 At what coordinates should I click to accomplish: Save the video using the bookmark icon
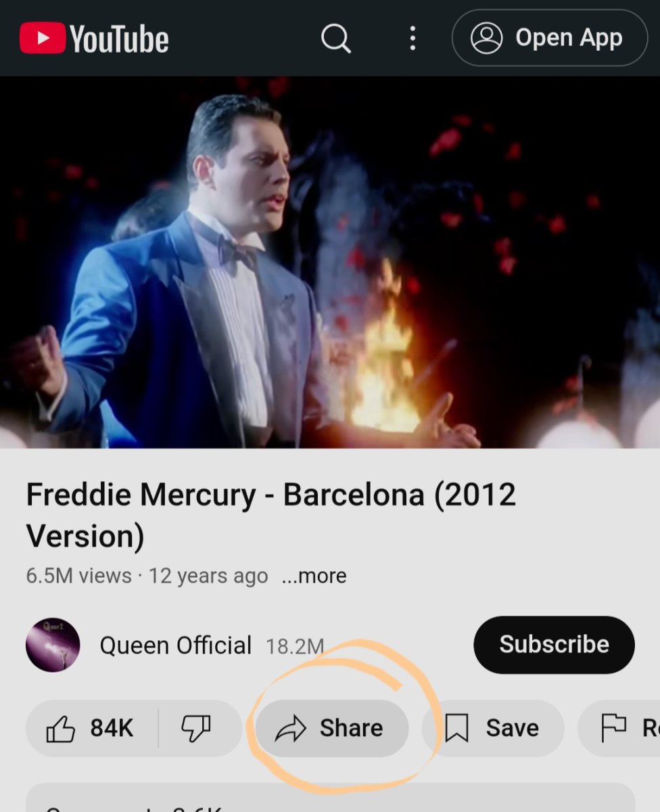tap(457, 728)
